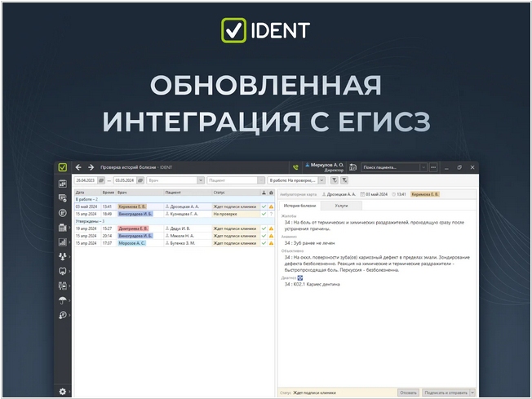This screenshot has width=532, height=399.
Task: Open user profile 'Меркулов А. О.'
Action: tap(325, 167)
